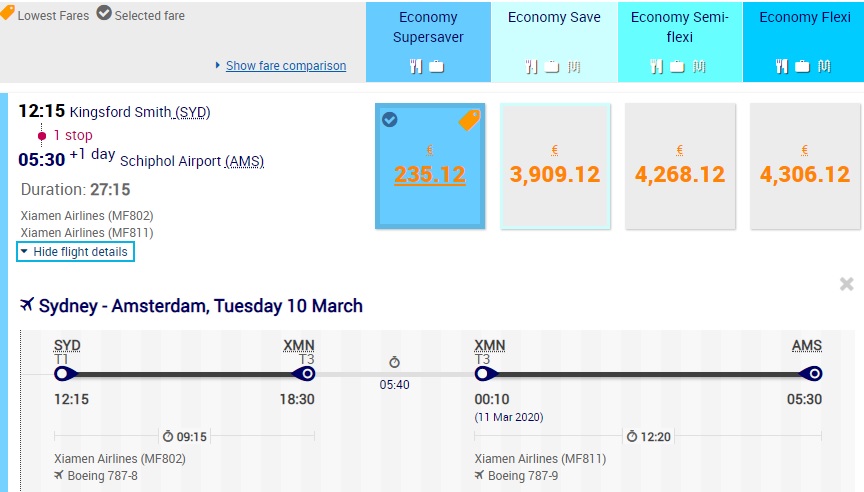Screen dimensions: 864x492
Task: Click the baggage icon under Economy Save
Action: (552, 67)
